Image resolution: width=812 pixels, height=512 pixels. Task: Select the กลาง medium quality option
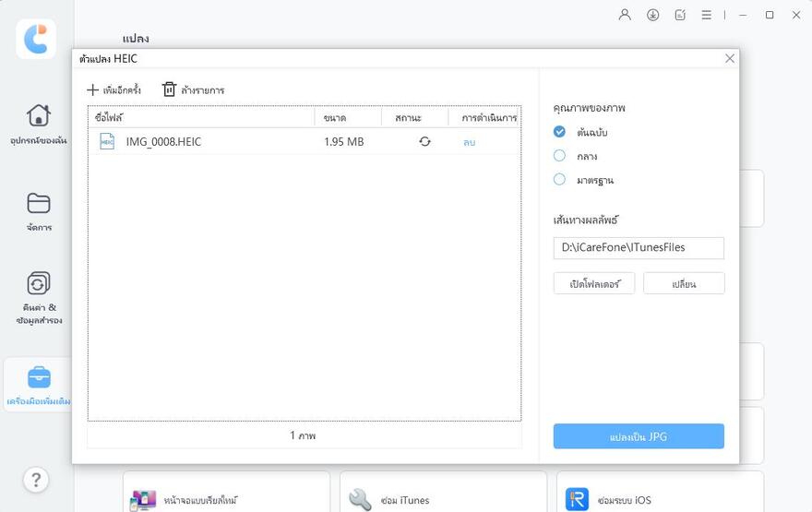559,156
